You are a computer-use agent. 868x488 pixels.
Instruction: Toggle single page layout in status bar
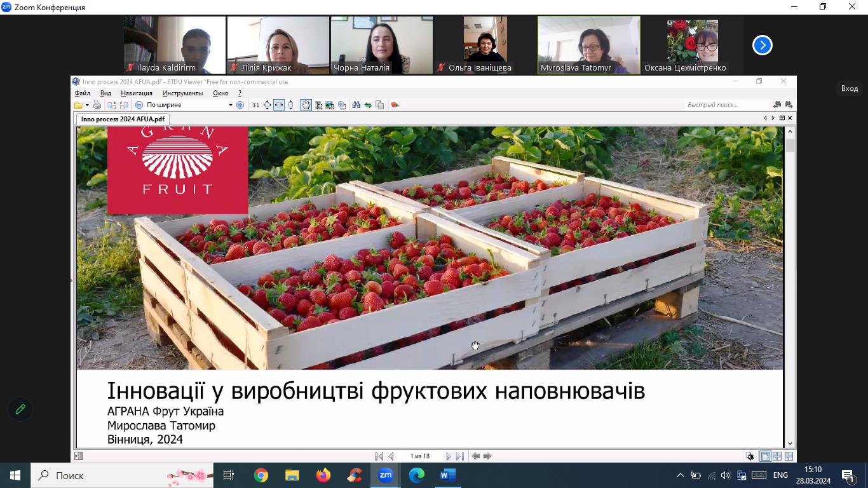tap(765, 456)
